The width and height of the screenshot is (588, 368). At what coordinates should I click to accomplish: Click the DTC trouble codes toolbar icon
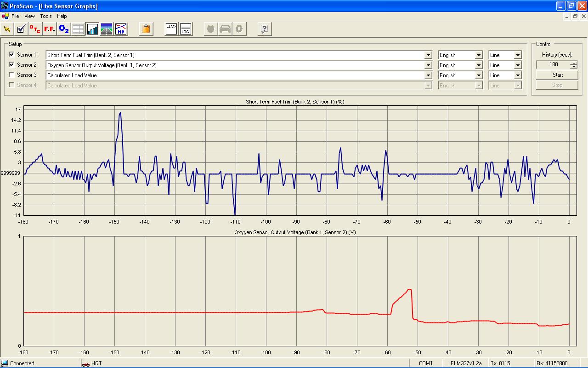pos(35,29)
